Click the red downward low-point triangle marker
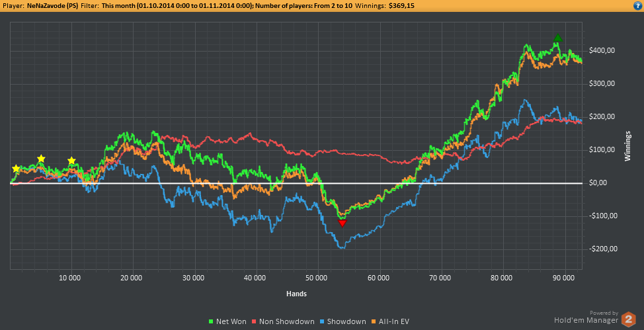This screenshot has height=330, width=644. pos(342,223)
